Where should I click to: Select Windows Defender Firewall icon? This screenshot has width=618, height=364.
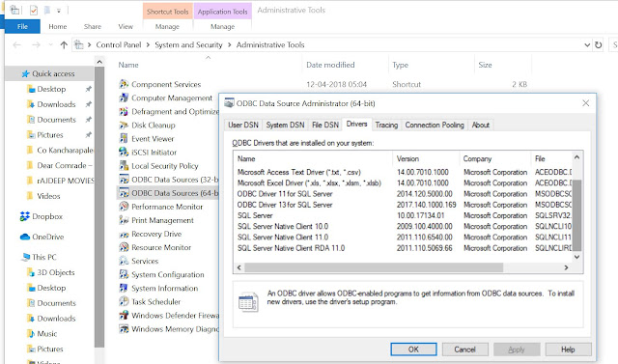point(124,315)
